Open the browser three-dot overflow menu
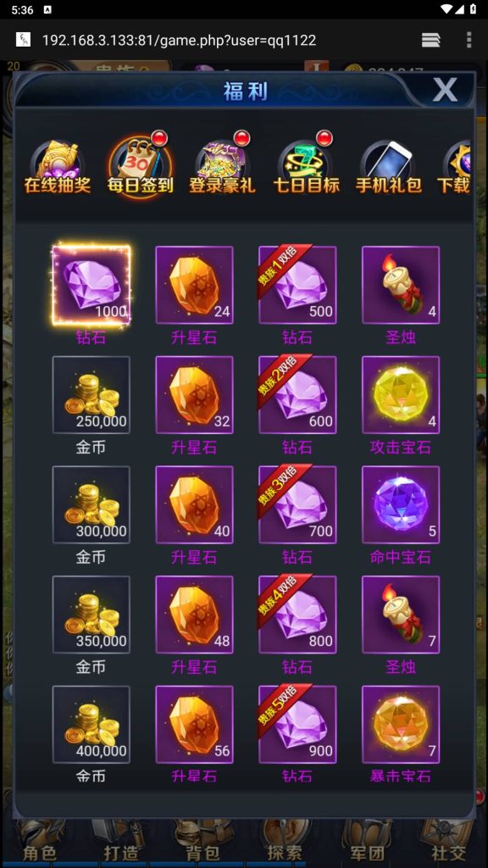 click(x=469, y=40)
